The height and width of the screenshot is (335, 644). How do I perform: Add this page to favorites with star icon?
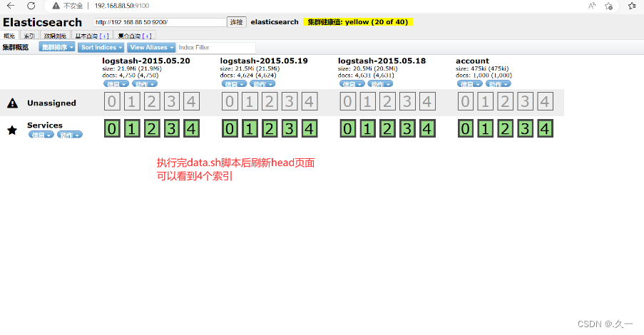(608, 6)
